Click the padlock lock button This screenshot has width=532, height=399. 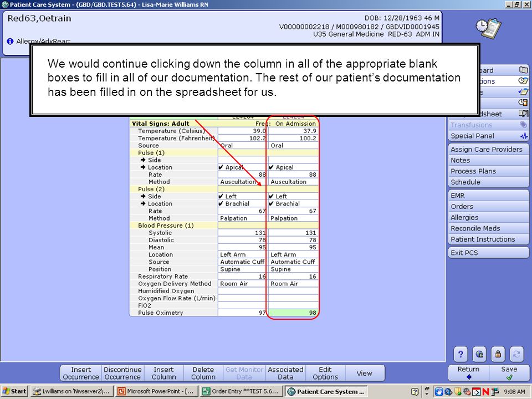click(x=498, y=354)
